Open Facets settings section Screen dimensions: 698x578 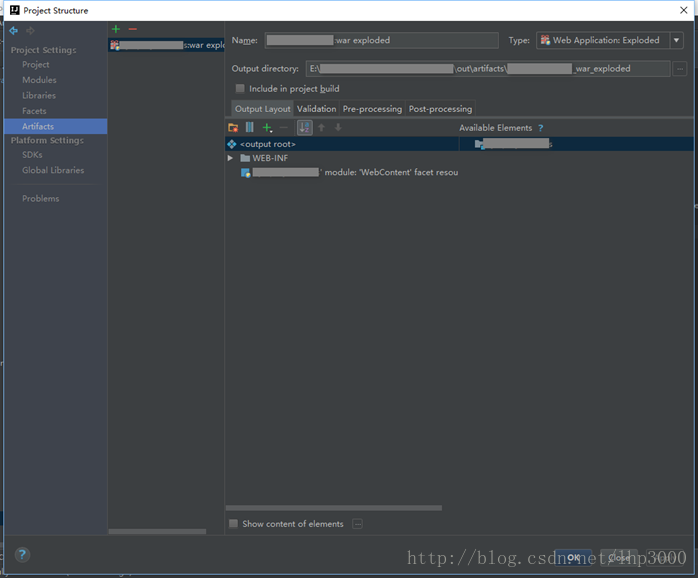[34, 111]
